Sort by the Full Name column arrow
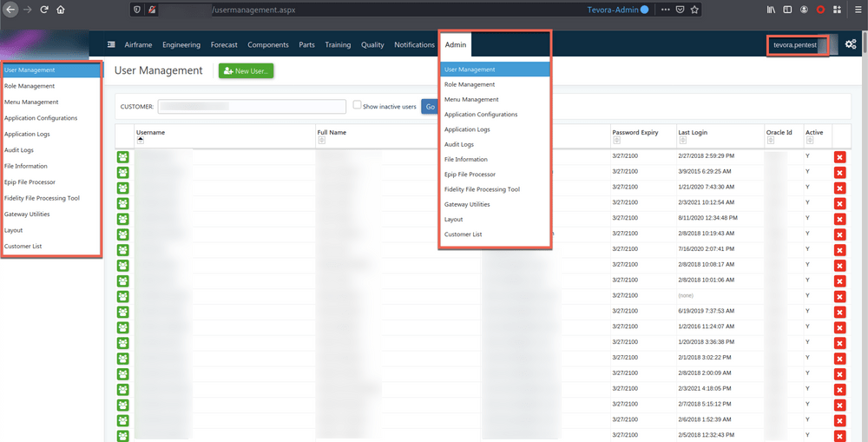 pos(321,141)
